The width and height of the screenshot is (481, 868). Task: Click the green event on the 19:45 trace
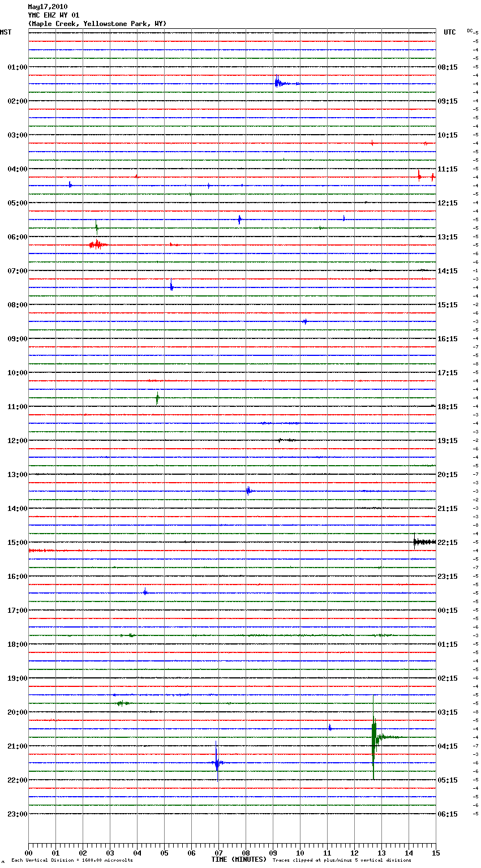point(122,703)
